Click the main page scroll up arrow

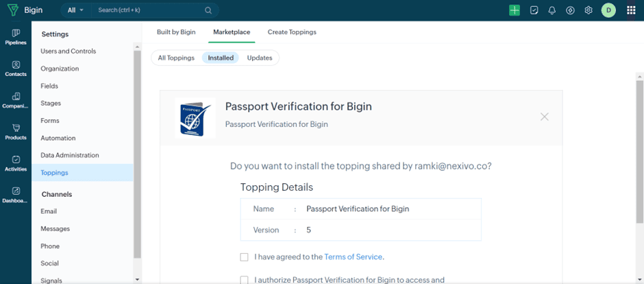click(x=640, y=76)
